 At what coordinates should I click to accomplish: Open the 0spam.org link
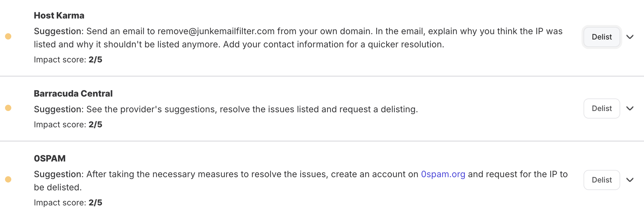click(x=443, y=174)
